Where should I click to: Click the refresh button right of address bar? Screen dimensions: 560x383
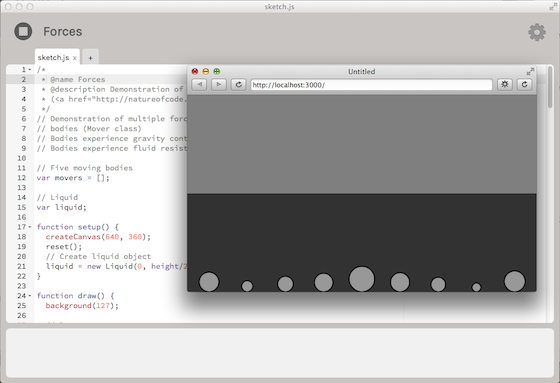[x=524, y=84]
